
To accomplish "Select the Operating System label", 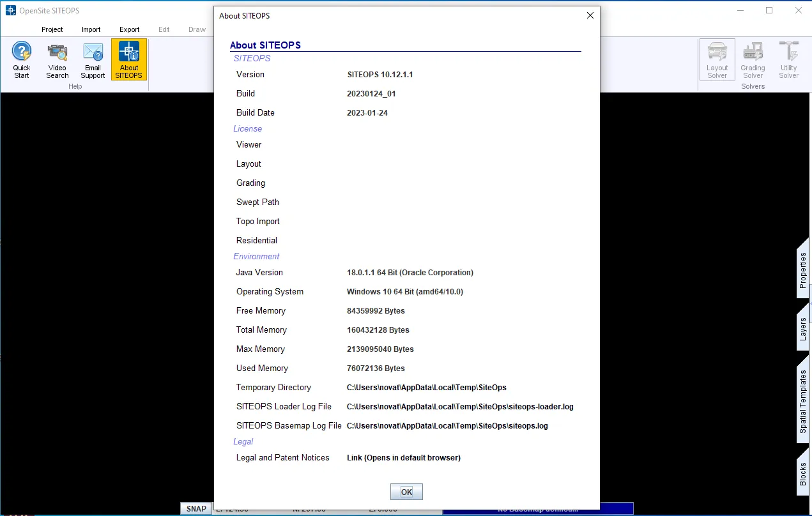I will [x=270, y=292].
